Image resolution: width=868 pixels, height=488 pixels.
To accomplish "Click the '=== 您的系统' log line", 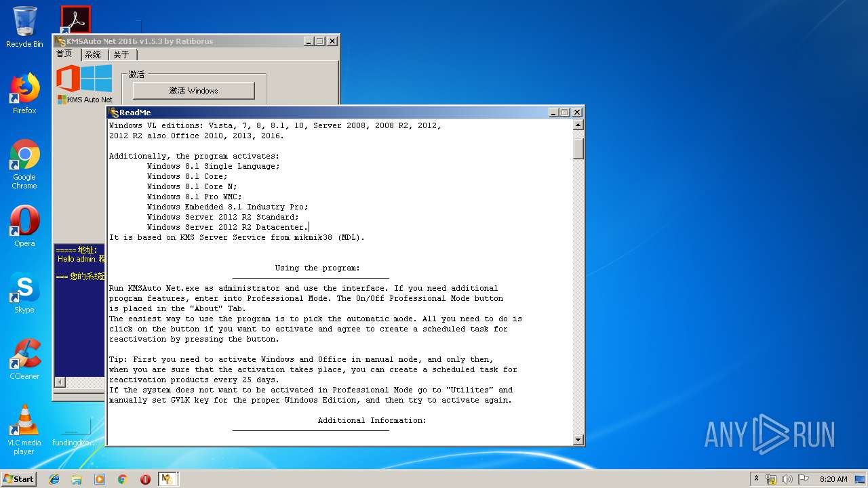I will point(80,277).
